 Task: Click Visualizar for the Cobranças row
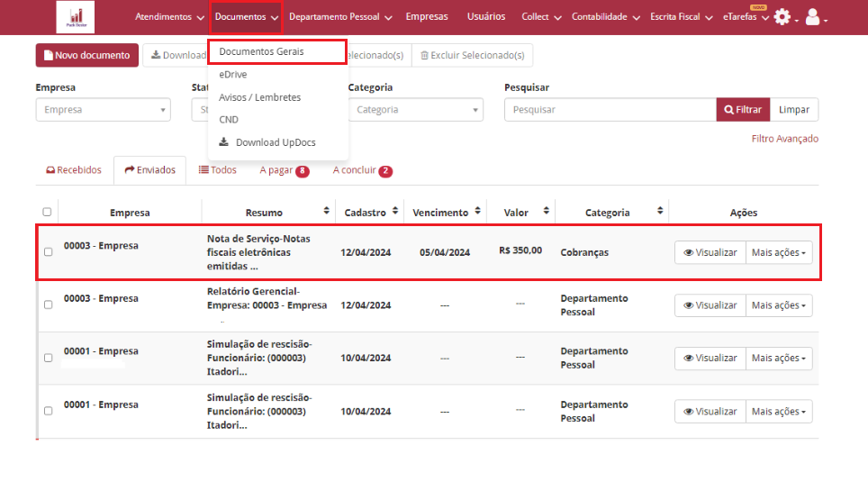tap(710, 253)
